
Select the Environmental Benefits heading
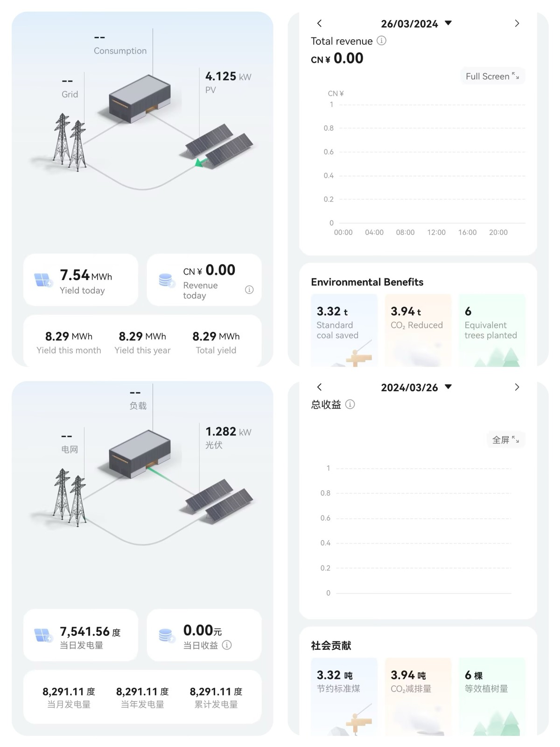[x=367, y=282]
